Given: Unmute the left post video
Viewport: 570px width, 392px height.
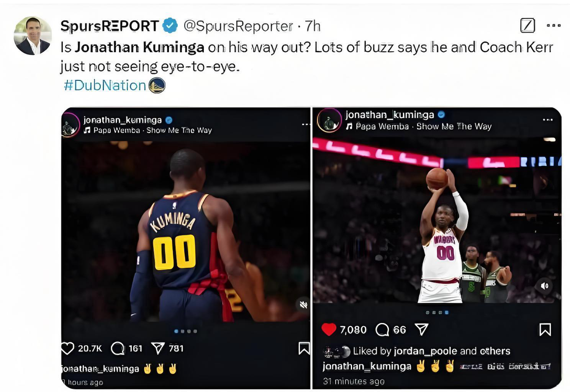Looking at the screenshot, I should click(303, 304).
